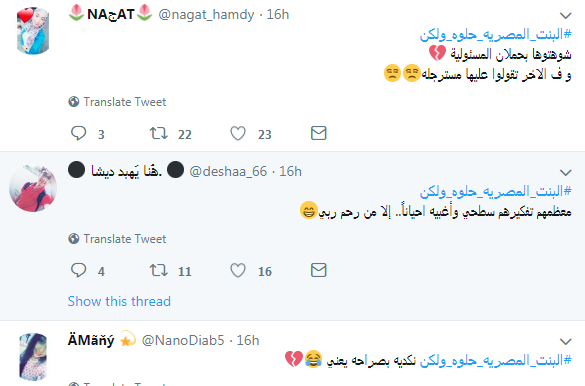Viewport: 585px width, 386px height.
Task: Reply to nagat_hamdy's tweet
Action: click(x=79, y=133)
